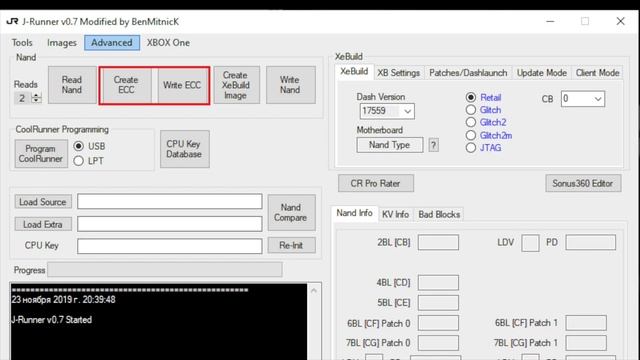This screenshot has height=360, width=640.
Task: Click the 6BL [CF] Patch 0 field
Action: [438, 323]
